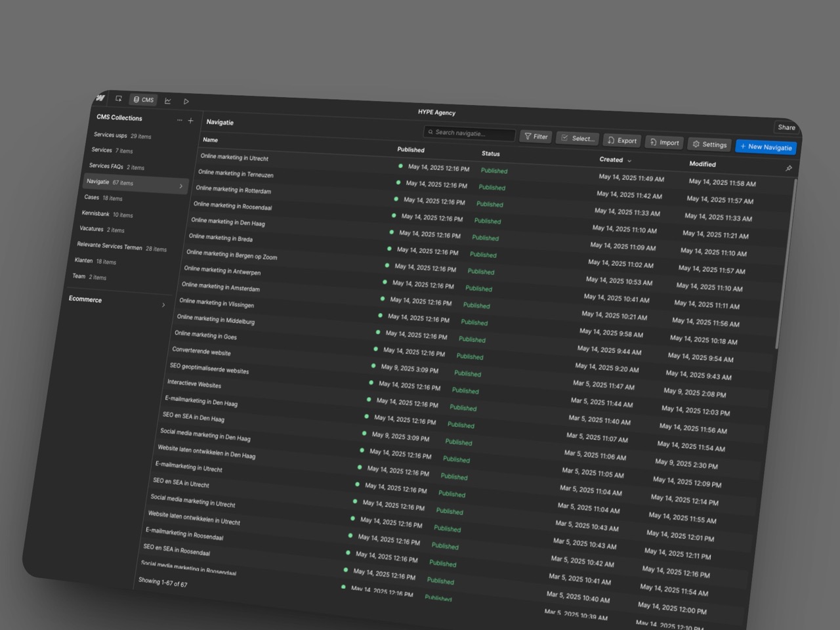Open the Relevante Services Termen collection
The height and width of the screenshot is (630, 840).
[121, 247]
